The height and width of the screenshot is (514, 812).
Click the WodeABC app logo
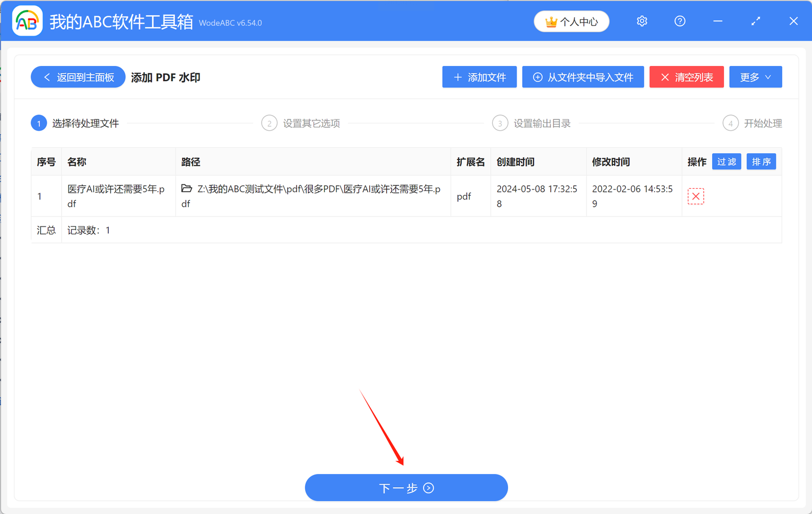[x=27, y=21]
